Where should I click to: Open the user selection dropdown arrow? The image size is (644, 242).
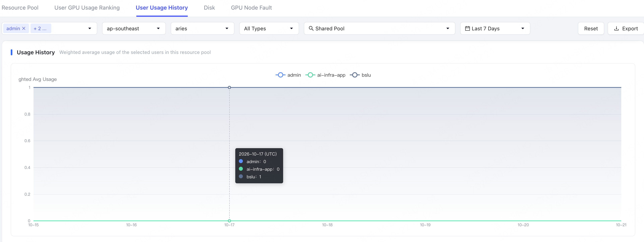pyautogui.click(x=90, y=29)
